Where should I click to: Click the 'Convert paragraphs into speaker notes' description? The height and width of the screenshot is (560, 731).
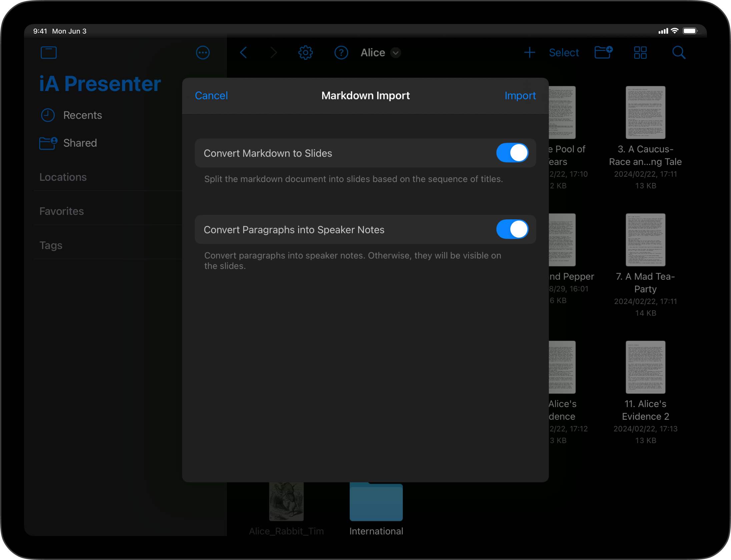tap(353, 261)
